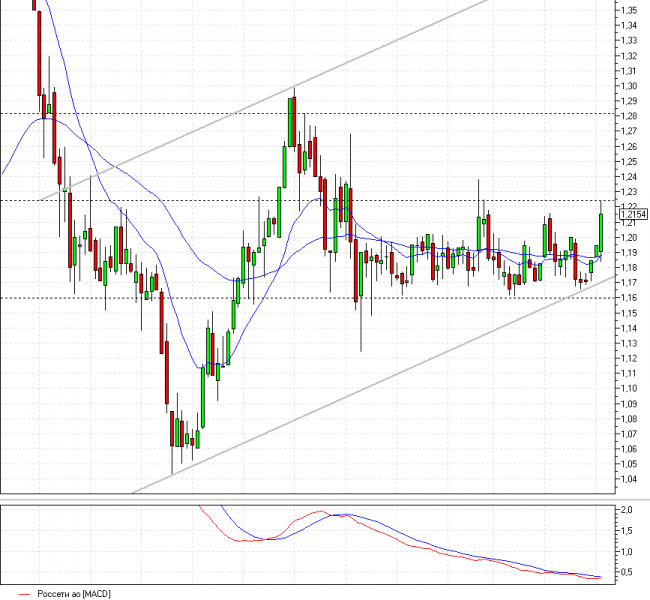Image resolution: width=650 pixels, height=600 pixels.
Task: Click the red MACD legend line marker
Action: tap(22, 594)
